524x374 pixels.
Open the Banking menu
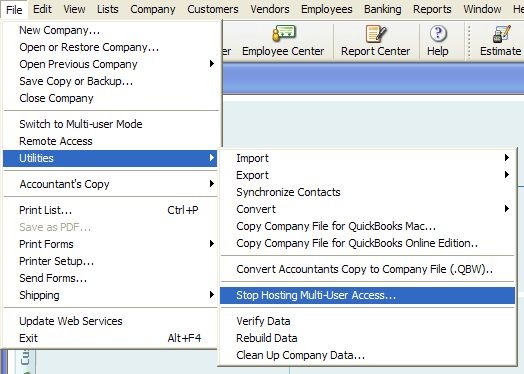383,9
